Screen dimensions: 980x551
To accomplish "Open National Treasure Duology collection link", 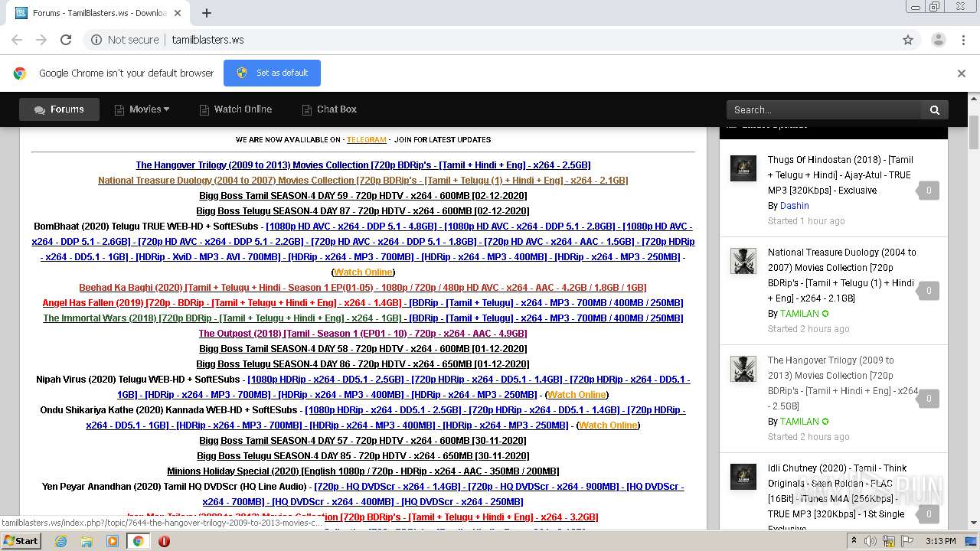I will tap(363, 181).
